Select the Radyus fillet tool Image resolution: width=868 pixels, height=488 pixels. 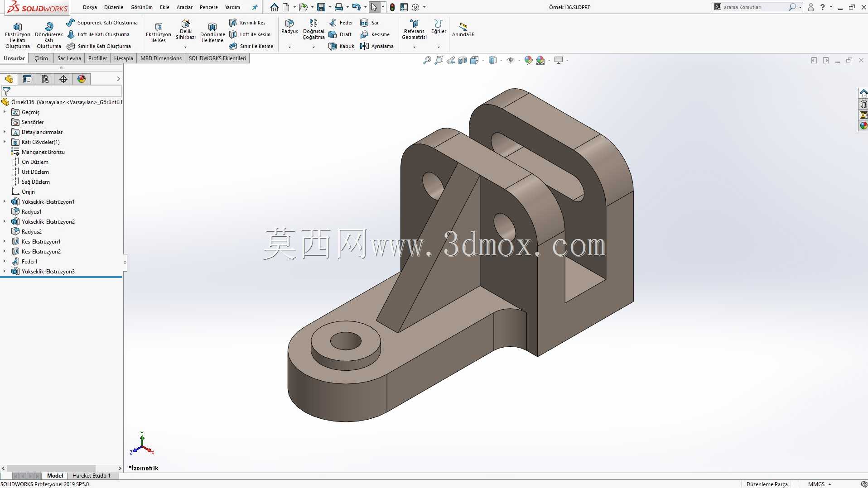[289, 27]
